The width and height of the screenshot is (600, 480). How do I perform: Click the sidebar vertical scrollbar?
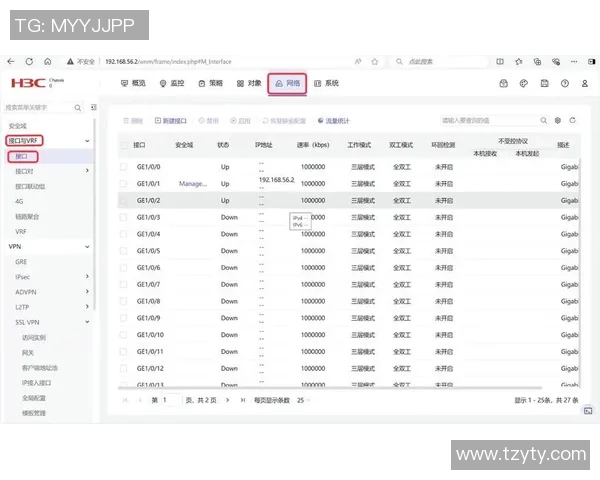point(94,214)
